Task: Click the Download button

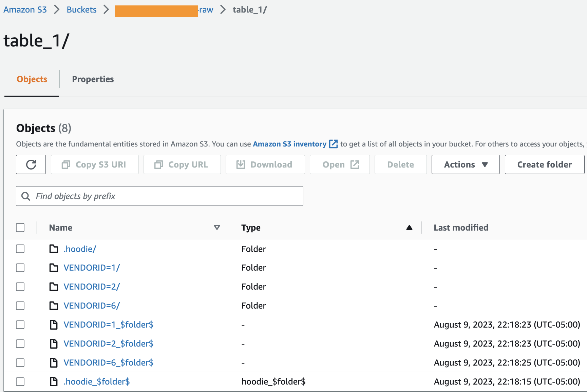Action: [x=265, y=164]
